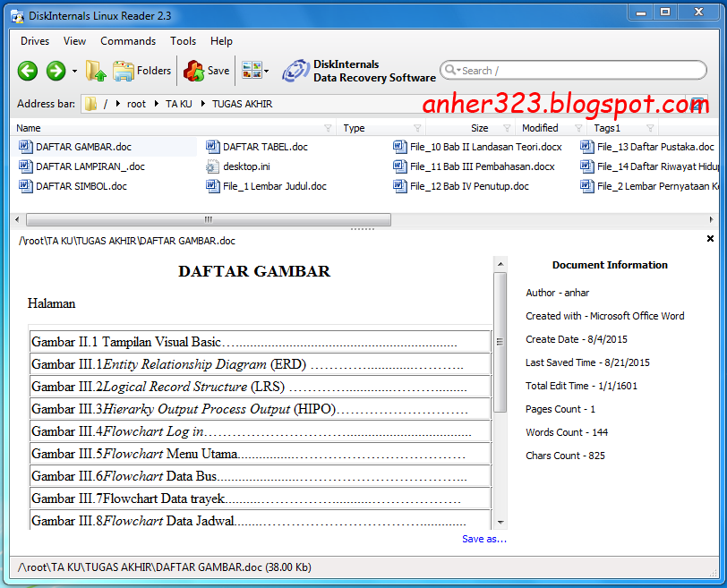Close the preview pane with X

(x=710, y=239)
